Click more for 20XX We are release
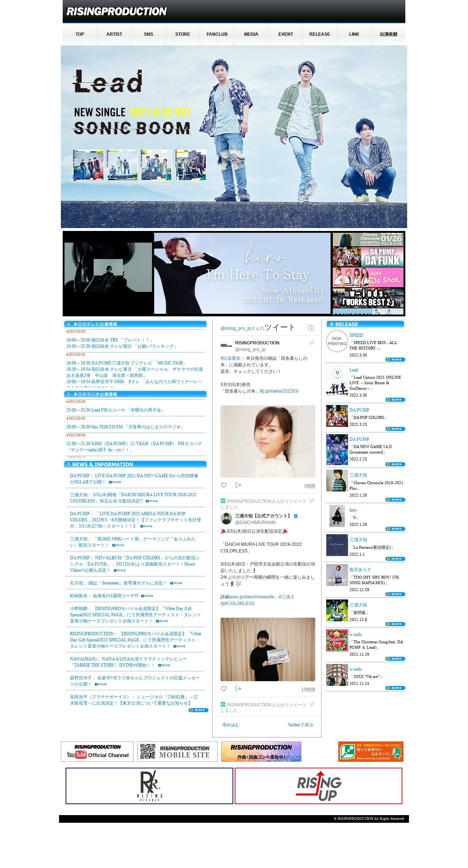Screen dimensions: 468x868 (x=395, y=688)
